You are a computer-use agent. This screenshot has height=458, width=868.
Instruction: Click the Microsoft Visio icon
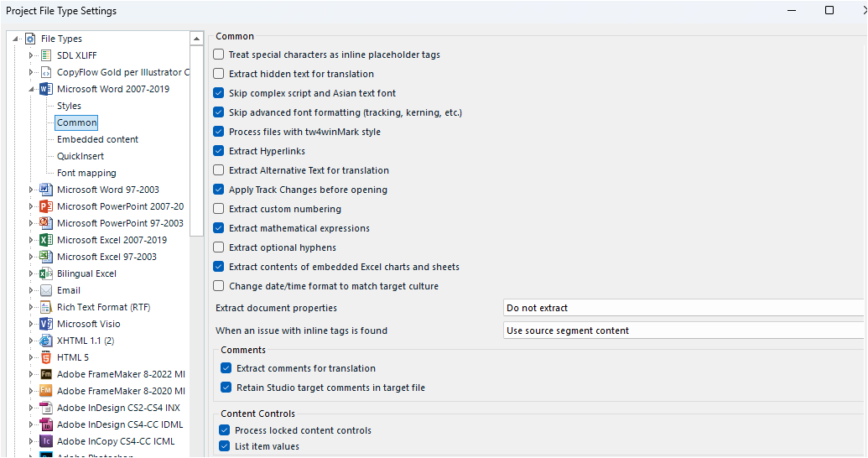click(x=46, y=324)
